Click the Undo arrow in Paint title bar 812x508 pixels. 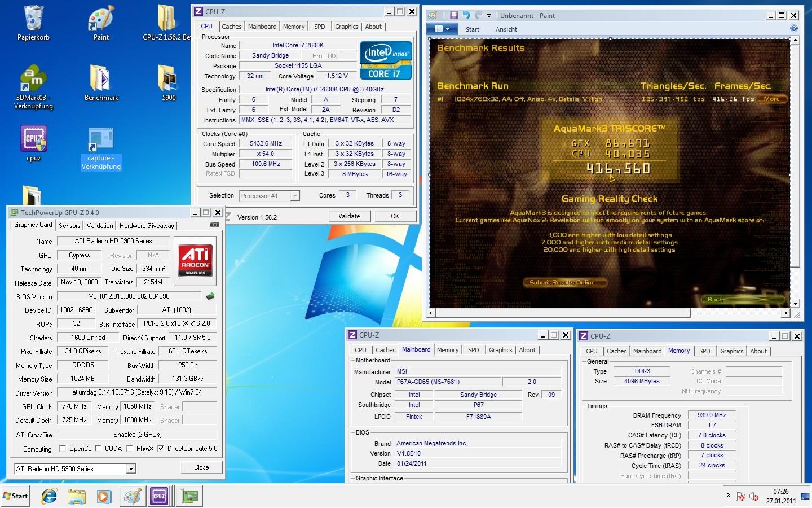466,15
